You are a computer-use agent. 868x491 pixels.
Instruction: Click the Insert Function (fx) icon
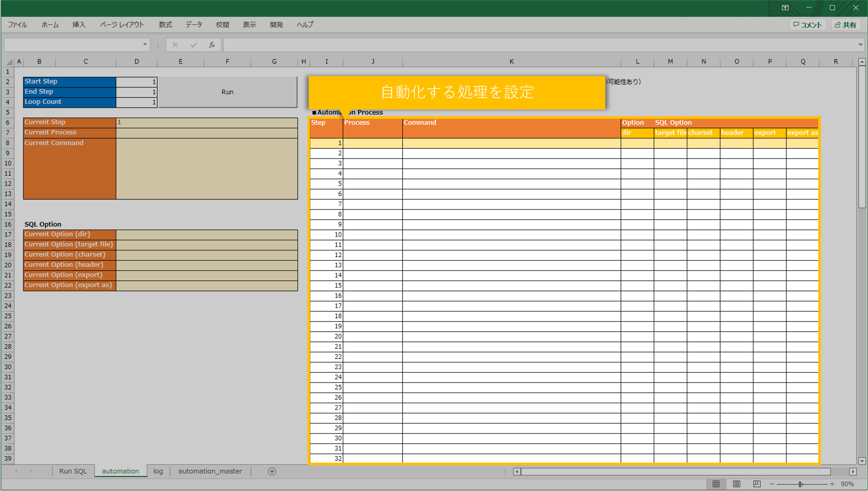coord(212,44)
